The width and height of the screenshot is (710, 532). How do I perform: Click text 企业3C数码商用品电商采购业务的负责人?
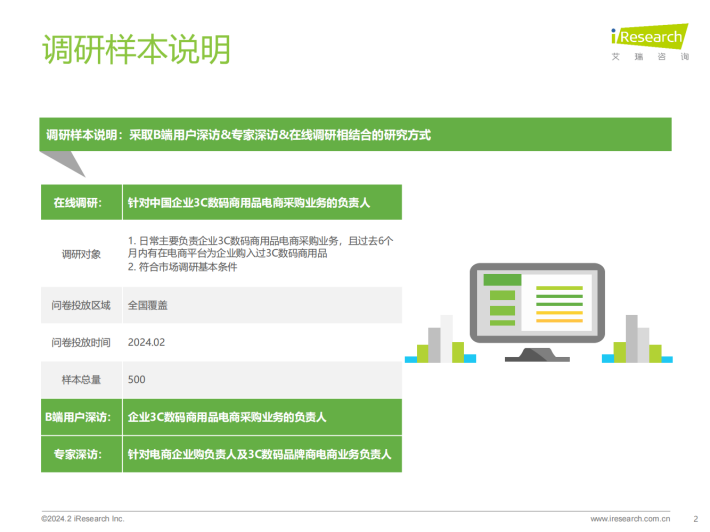click(x=227, y=417)
